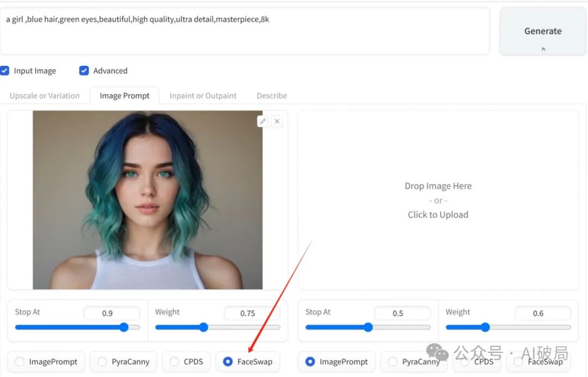Select FaceSwap radio for first image
The width and height of the screenshot is (588, 377).
click(228, 362)
